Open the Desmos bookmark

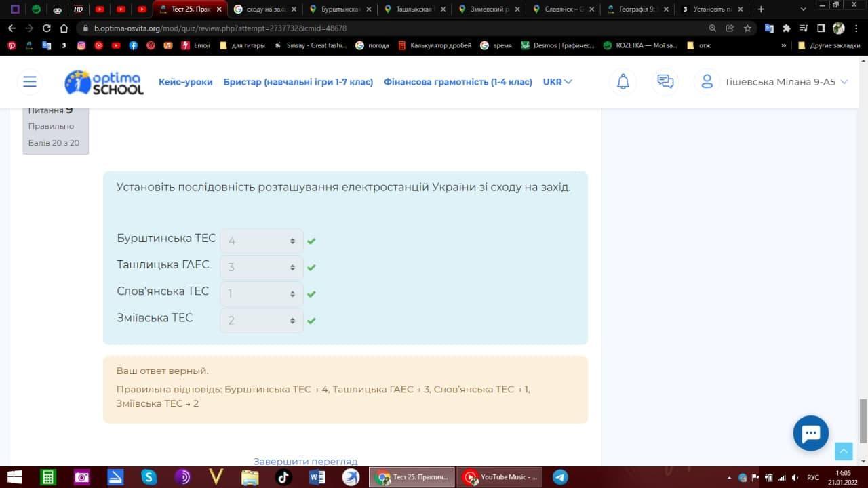click(558, 45)
